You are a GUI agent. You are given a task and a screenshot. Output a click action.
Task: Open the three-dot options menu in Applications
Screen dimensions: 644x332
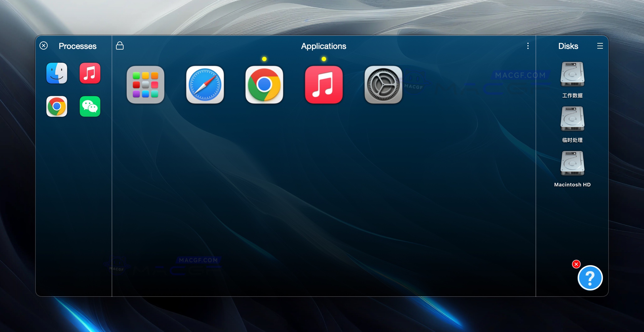pyautogui.click(x=528, y=46)
